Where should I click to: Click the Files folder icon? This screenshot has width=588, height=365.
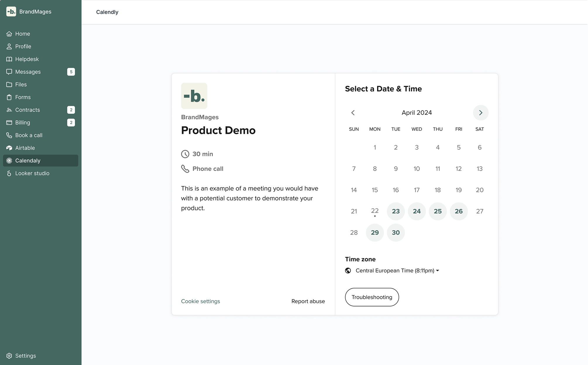pyautogui.click(x=9, y=84)
